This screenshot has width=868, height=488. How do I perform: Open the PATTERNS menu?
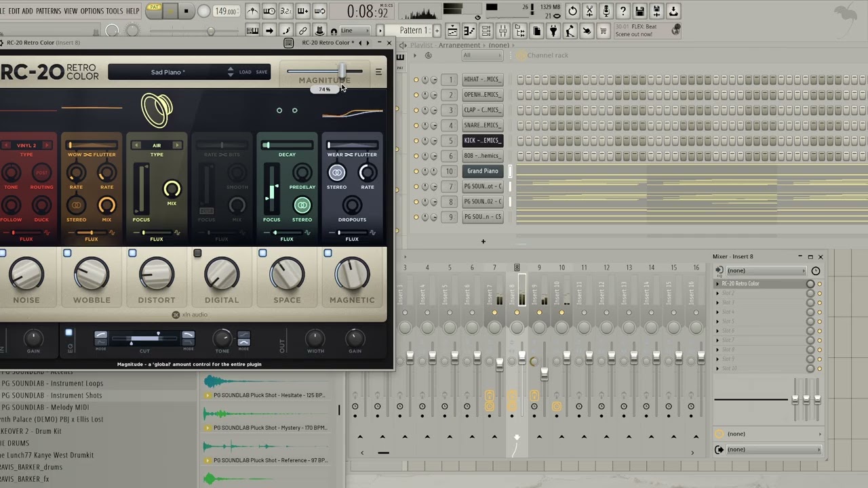click(x=48, y=11)
